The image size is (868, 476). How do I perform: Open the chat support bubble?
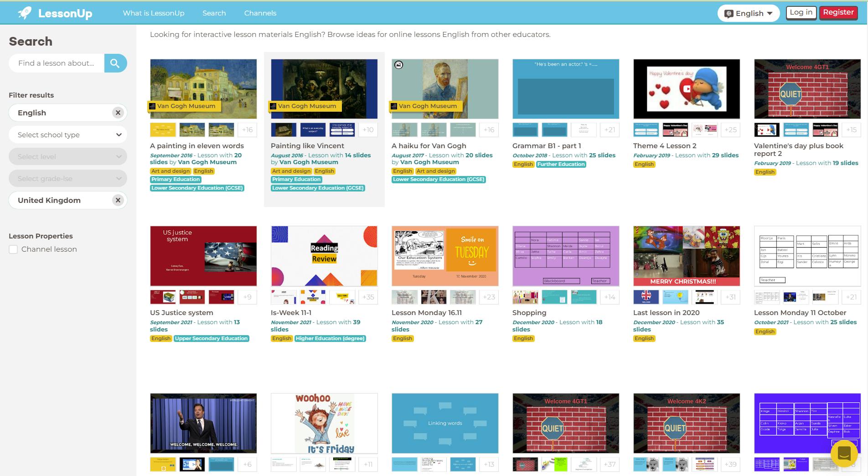pos(844,454)
